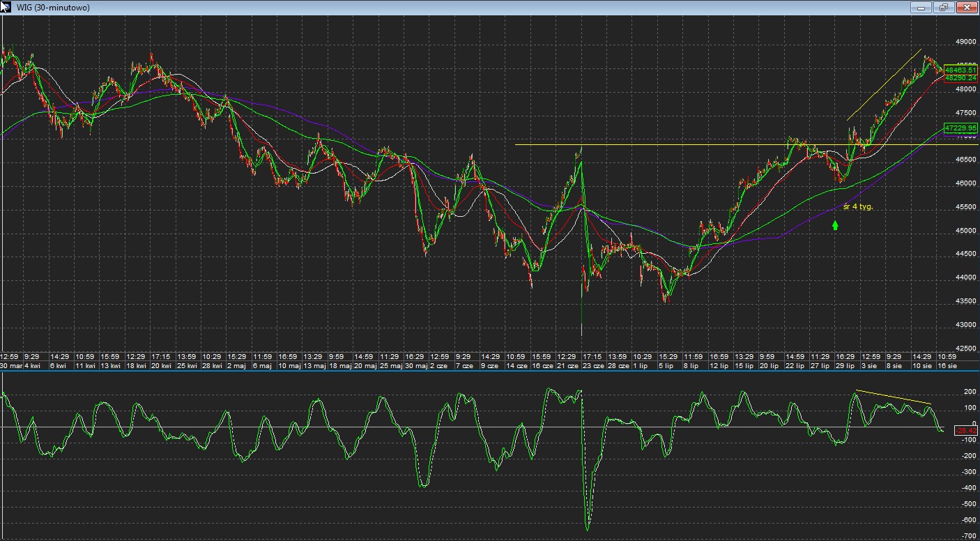
Task: Select the yellow rising trend line on price
Action: coord(884,85)
